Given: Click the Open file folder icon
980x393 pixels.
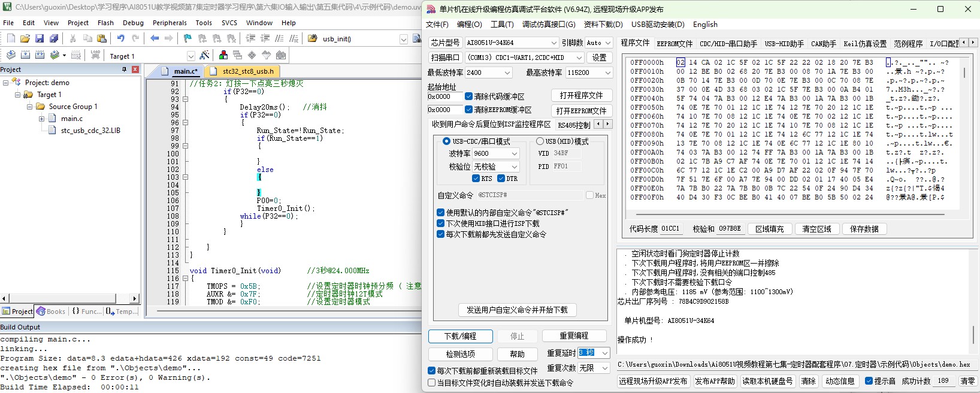Looking at the screenshot, I should click(x=25, y=38).
